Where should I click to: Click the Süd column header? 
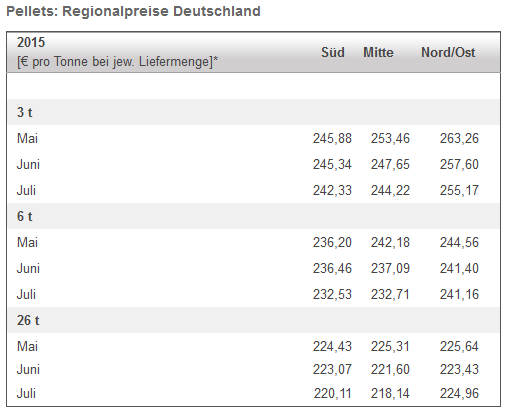tap(333, 52)
